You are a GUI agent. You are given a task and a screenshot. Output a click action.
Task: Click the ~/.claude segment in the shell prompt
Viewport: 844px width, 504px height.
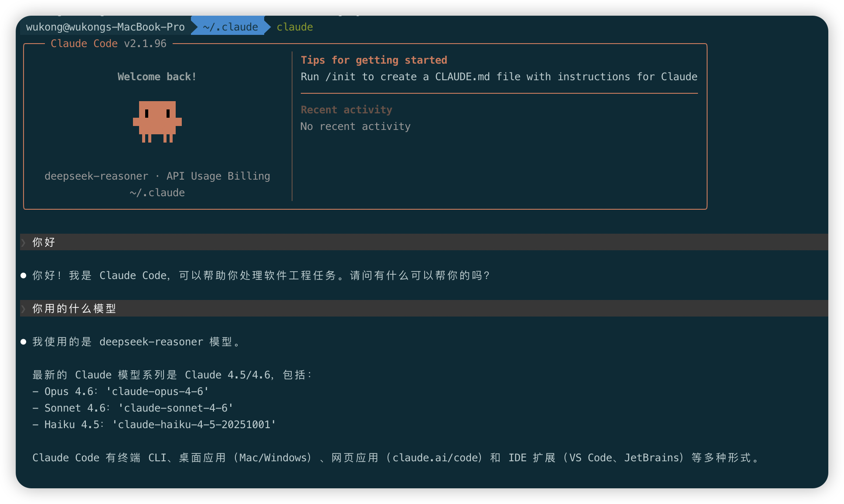tap(229, 27)
